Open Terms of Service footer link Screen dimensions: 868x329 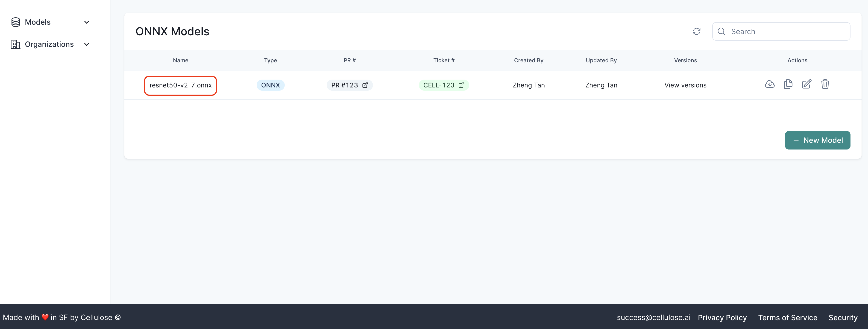(787, 317)
